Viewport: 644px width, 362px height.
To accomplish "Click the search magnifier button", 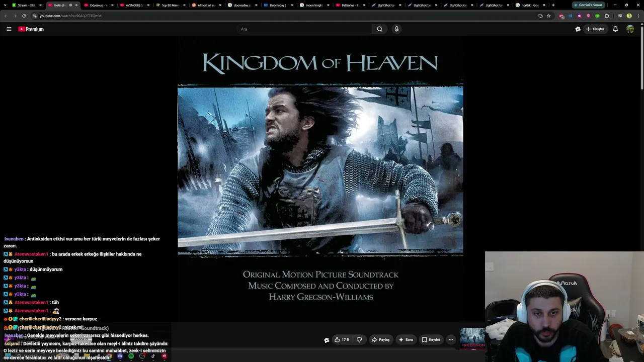I will coord(380,29).
